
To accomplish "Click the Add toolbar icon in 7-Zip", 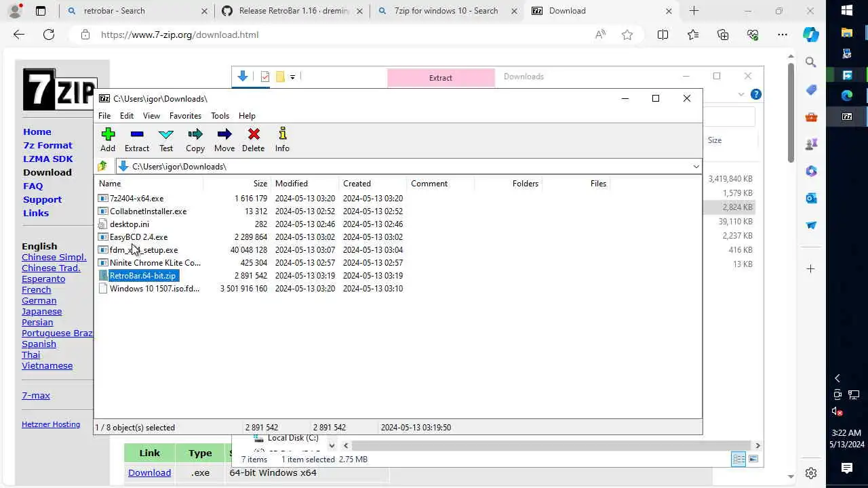I will 108,140.
